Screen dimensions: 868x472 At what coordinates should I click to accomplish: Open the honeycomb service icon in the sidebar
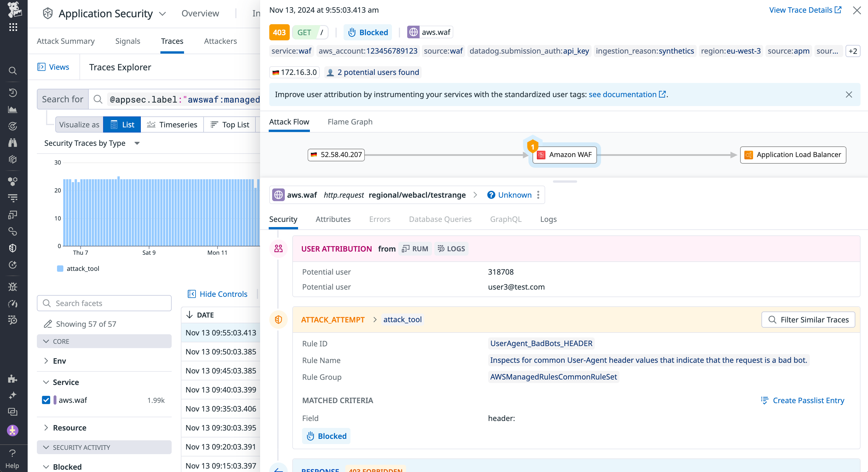13,181
